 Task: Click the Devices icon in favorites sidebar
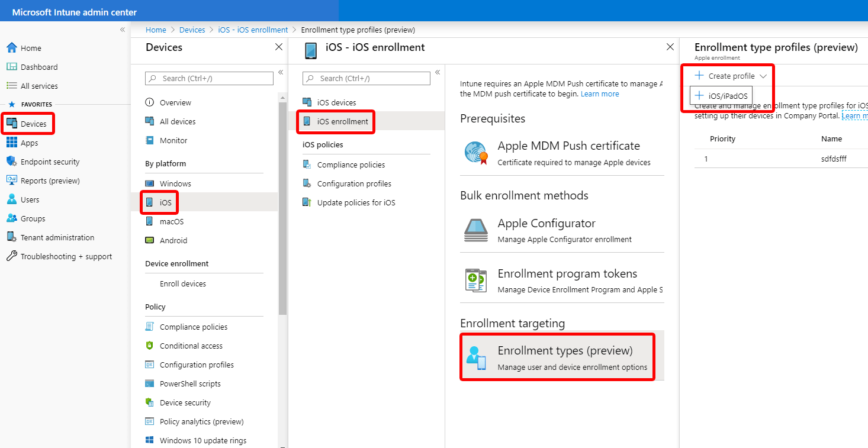coord(12,124)
